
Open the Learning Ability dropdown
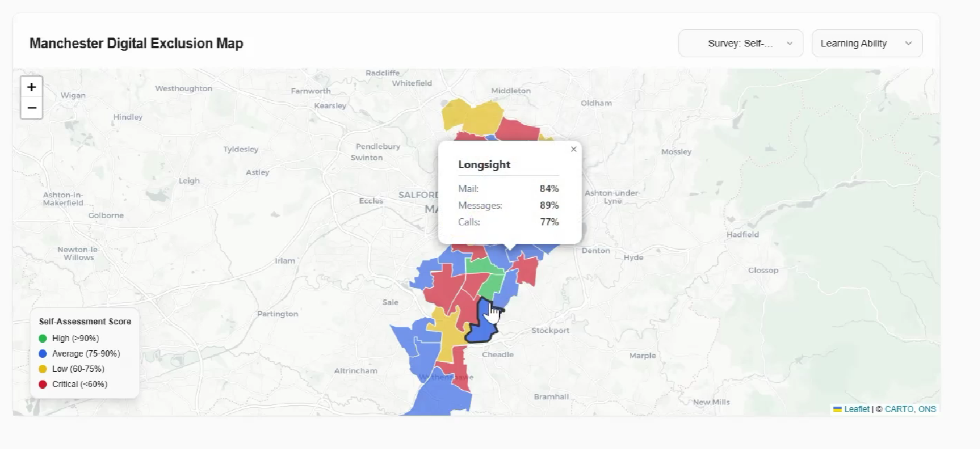coord(867,44)
